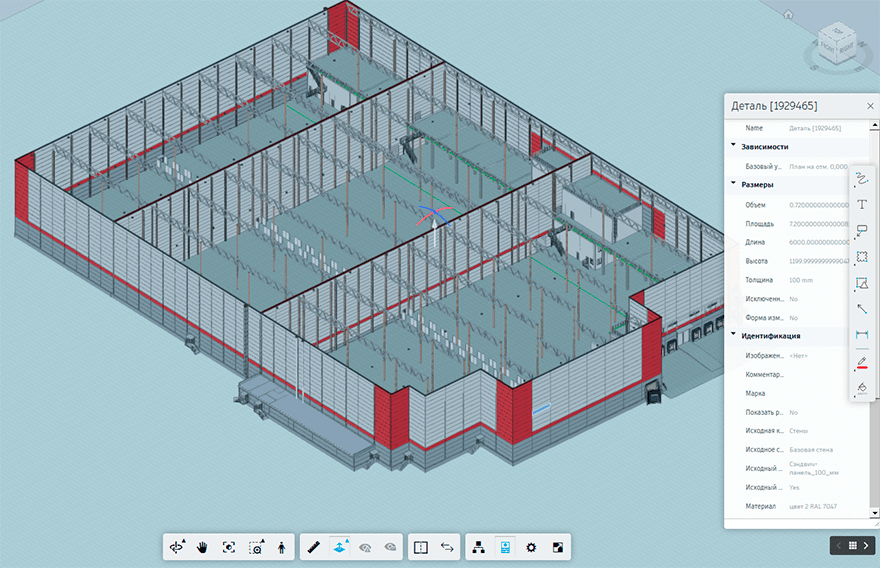Open viewer Settings gear
Image resolution: width=880 pixels, height=568 pixels.
tap(531, 547)
